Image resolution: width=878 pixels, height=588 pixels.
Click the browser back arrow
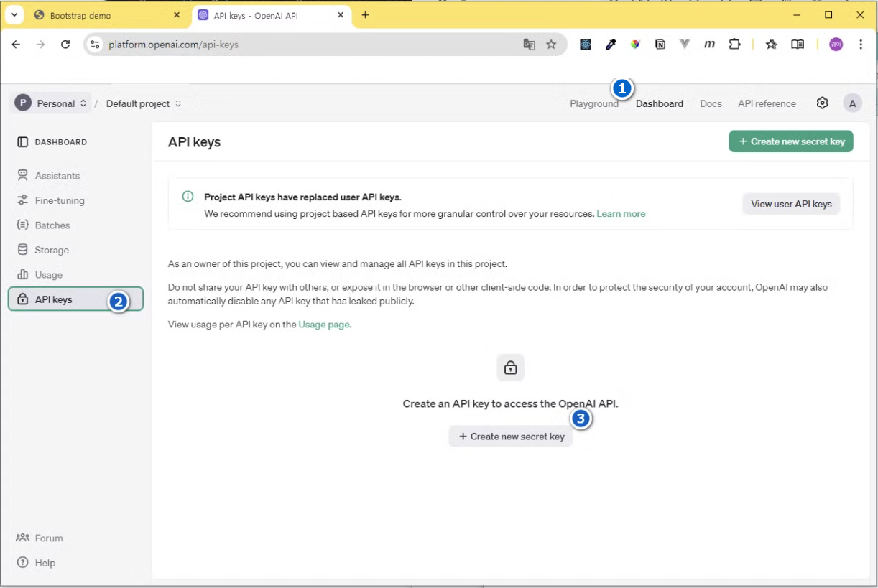16,45
